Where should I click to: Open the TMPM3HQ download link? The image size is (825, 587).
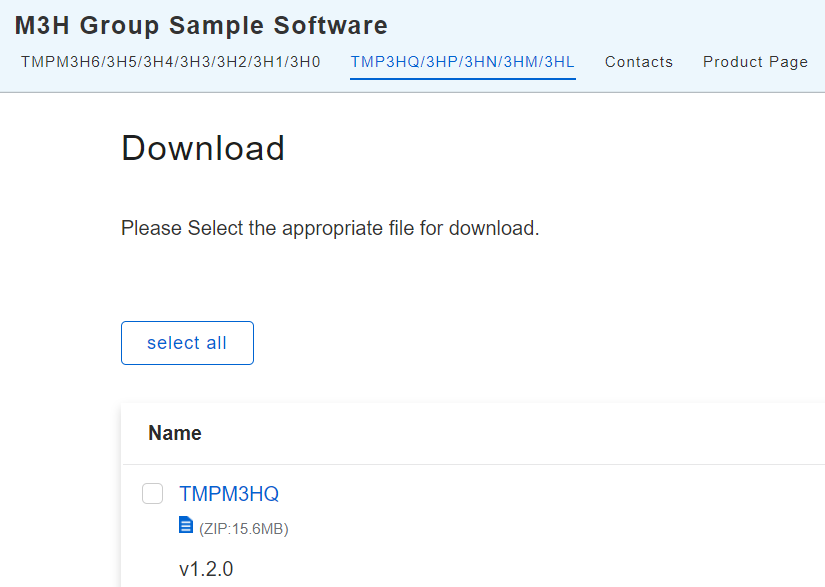click(x=229, y=494)
